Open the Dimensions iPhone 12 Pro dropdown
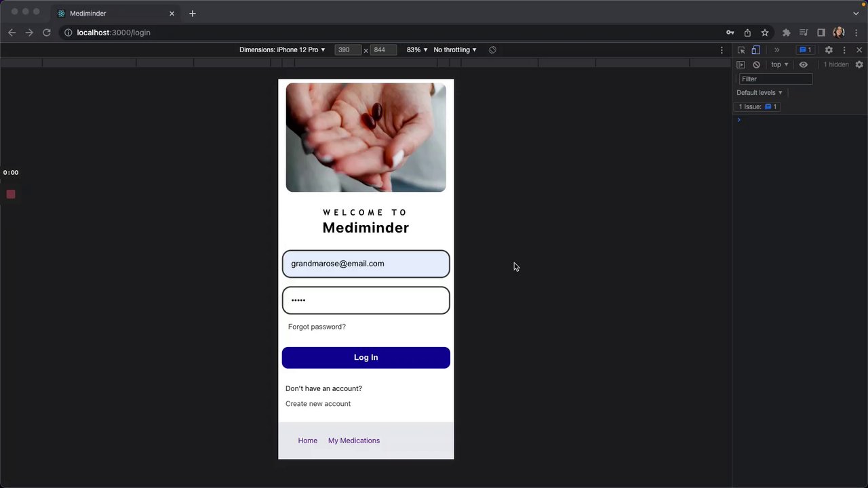The width and height of the screenshot is (868, 488). [x=282, y=50]
